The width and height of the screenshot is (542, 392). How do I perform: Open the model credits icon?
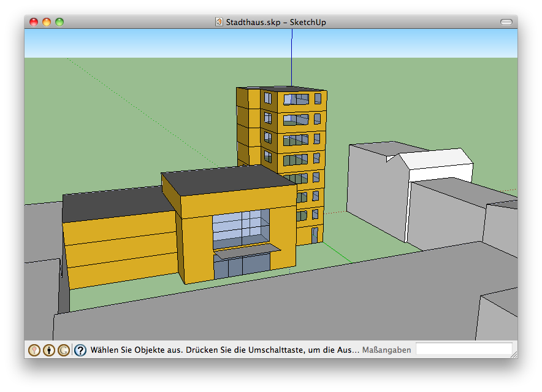point(49,350)
